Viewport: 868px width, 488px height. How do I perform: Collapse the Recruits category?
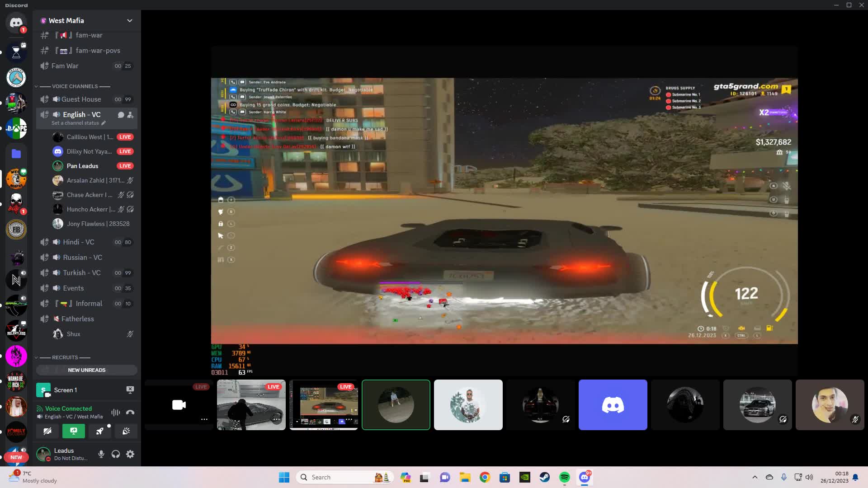[65, 357]
